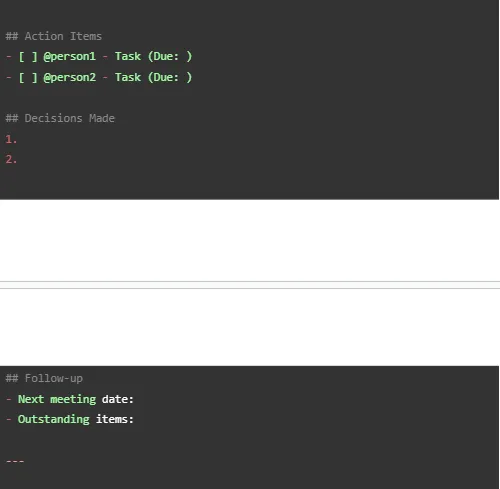Click the horizontal divider between code blocks

pos(250,285)
